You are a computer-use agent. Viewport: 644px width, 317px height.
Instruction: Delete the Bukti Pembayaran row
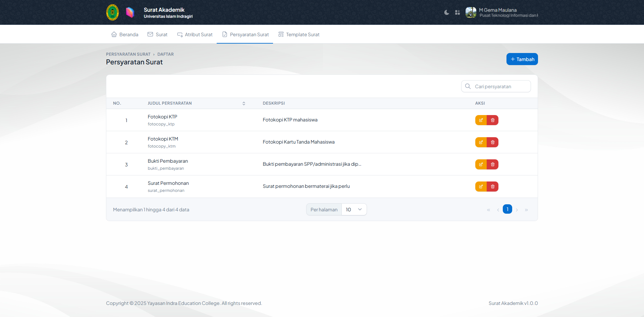492,164
